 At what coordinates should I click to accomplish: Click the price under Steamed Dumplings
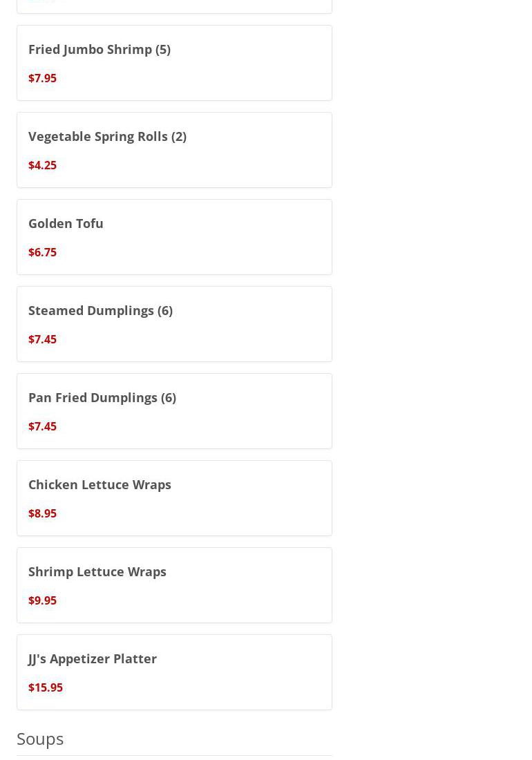(x=43, y=339)
